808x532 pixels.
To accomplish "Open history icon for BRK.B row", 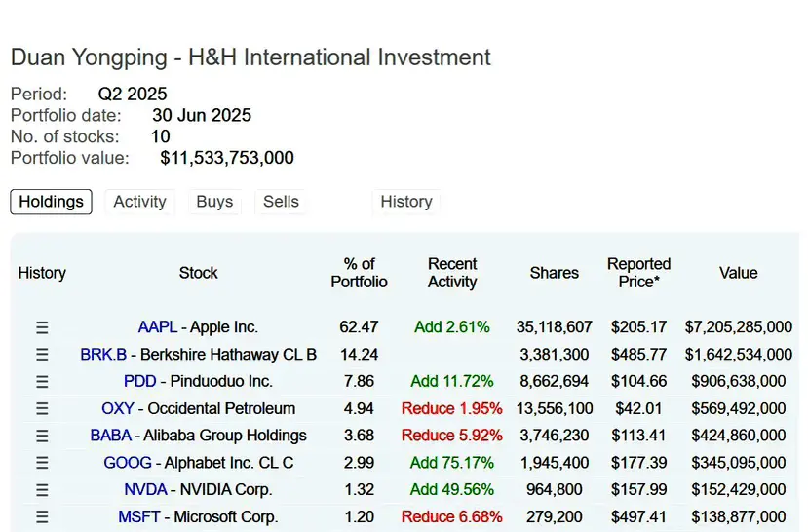I will point(42,355).
